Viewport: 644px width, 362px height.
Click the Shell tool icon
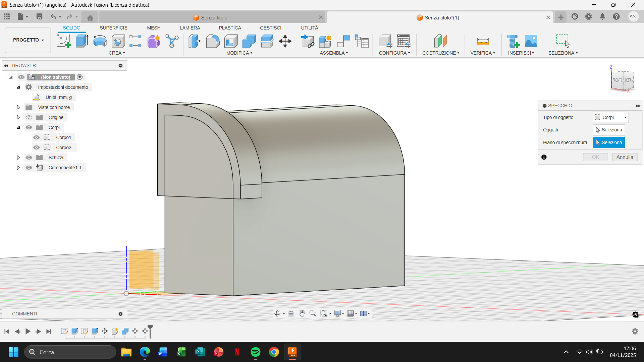[x=231, y=41]
